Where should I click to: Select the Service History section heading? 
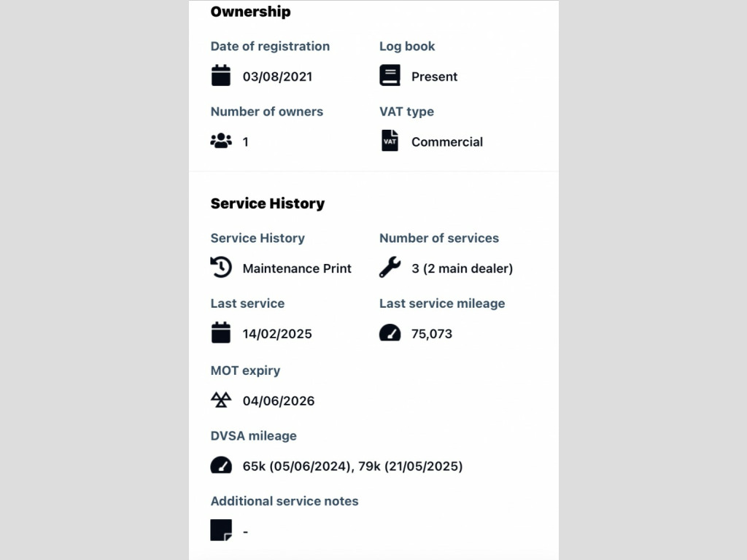point(267,203)
